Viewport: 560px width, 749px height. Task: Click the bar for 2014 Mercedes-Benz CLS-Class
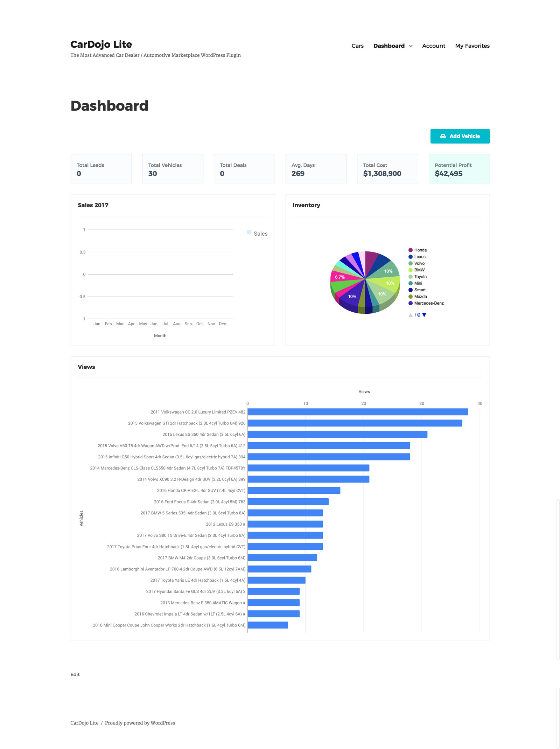pyautogui.click(x=308, y=468)
